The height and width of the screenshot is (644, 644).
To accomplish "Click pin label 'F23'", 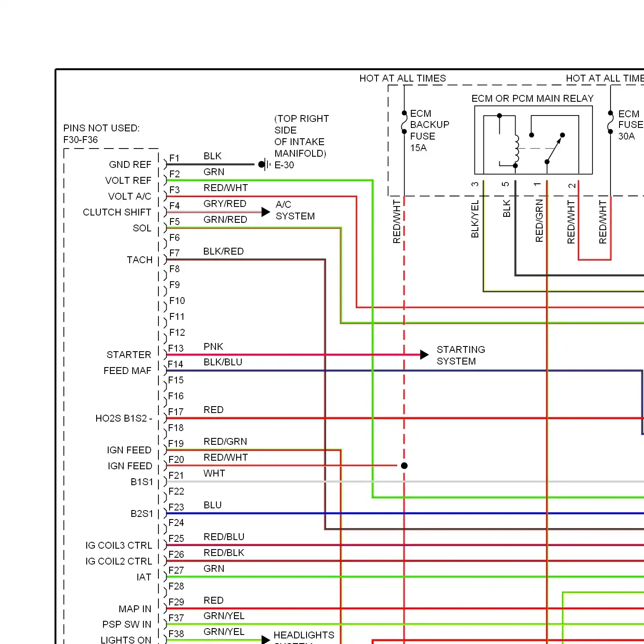I will point(176,507).
